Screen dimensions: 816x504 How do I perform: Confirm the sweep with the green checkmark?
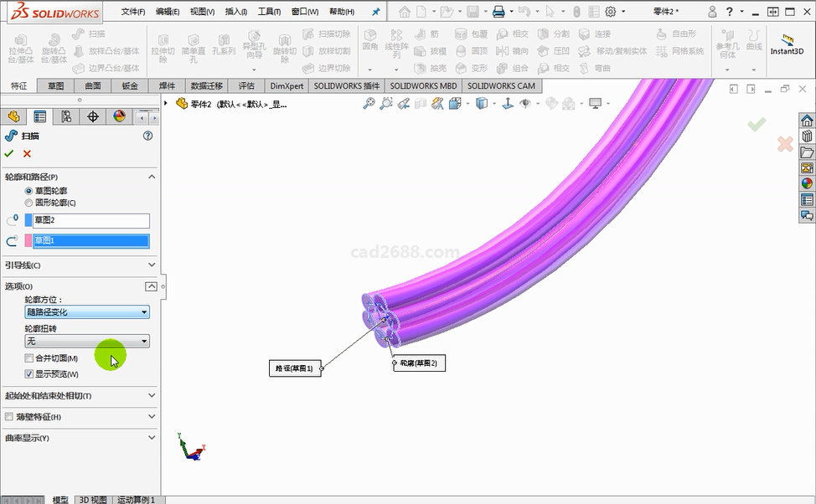[9, 154]
